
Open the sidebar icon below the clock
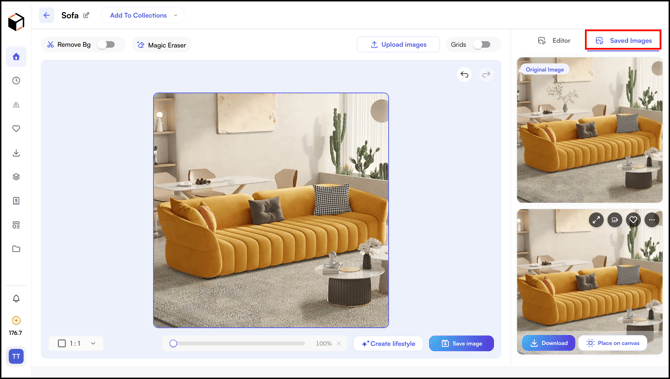16,105
